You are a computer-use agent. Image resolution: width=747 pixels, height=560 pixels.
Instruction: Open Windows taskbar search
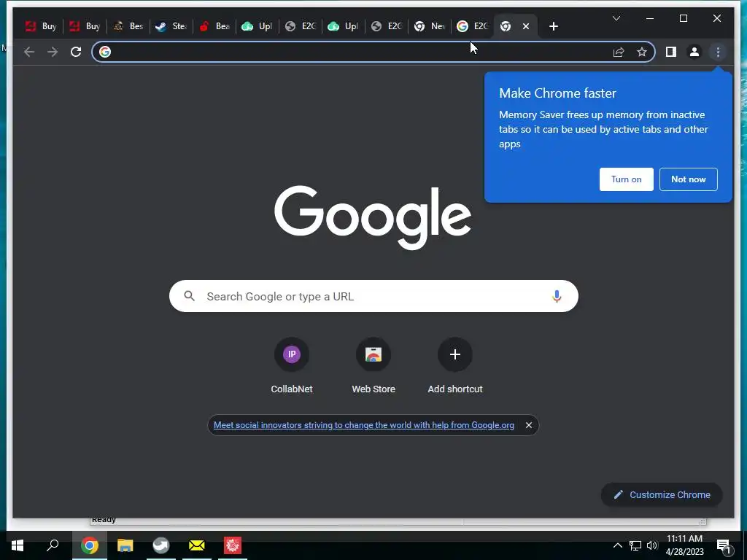53,545
